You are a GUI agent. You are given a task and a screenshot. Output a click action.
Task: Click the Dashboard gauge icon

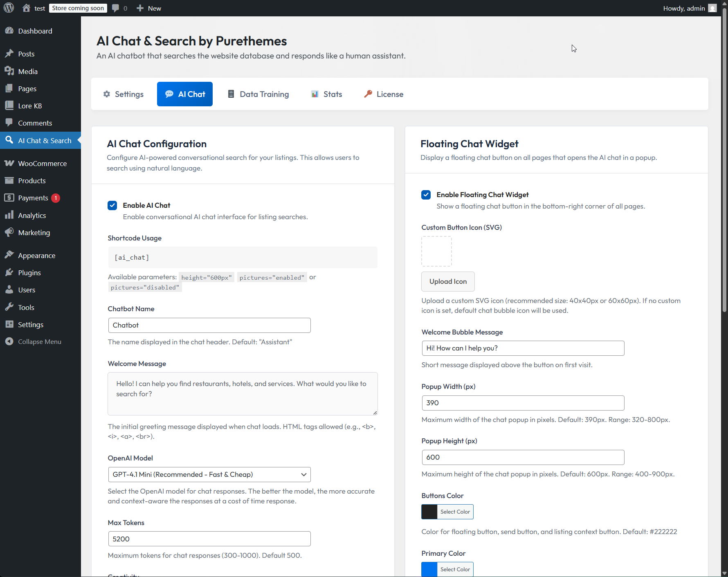point(9,31)
